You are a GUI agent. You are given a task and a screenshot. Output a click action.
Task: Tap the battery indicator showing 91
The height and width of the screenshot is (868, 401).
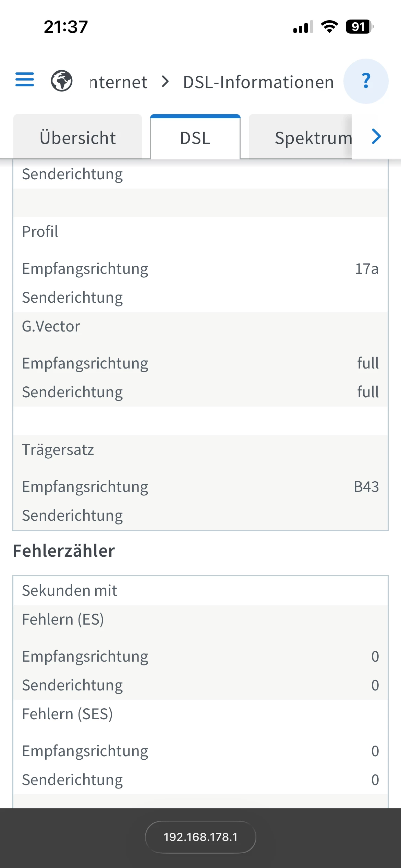(359, 26)
